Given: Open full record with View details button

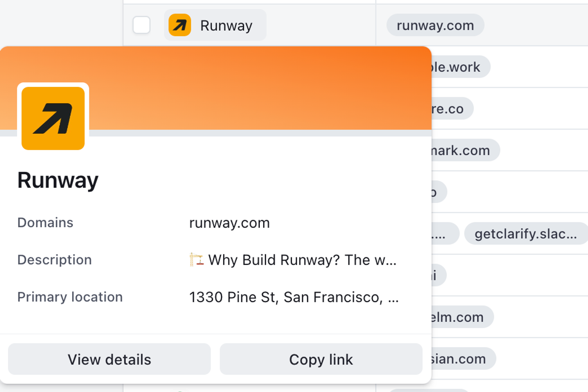Looking at the screenshot, I should pyautogui.click(x=109, y=359).
